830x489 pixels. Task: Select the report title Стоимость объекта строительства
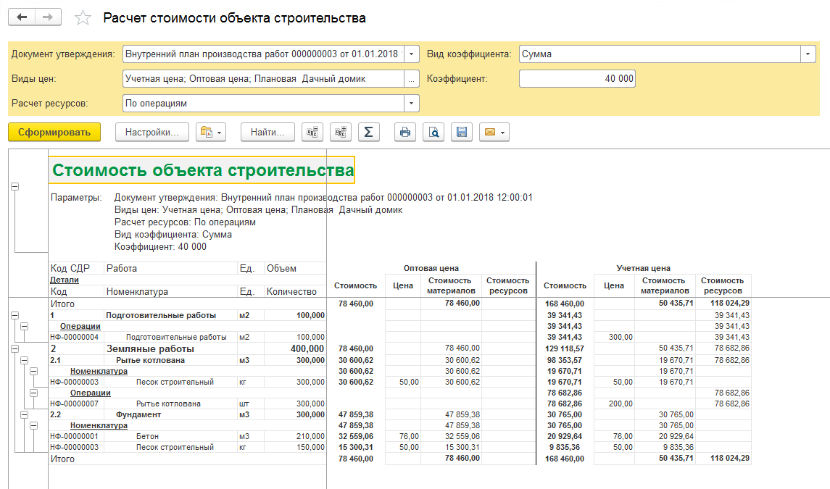(x=203, y=170)
